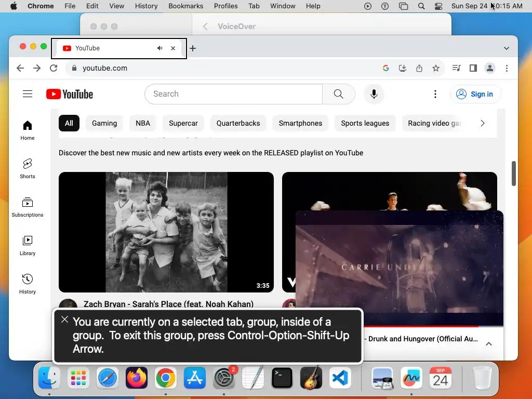Viewport: 532px width, 399px height.
Task: Collapse the miniplayer with up chevron
Action: coord(488,344)
